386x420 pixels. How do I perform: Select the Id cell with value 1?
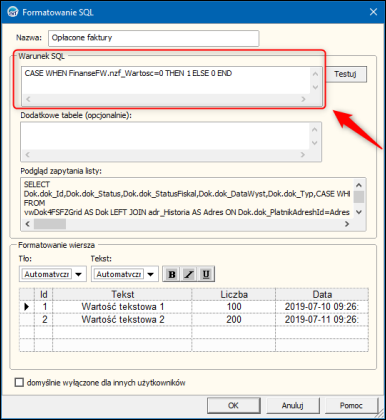tap(44, 307)
